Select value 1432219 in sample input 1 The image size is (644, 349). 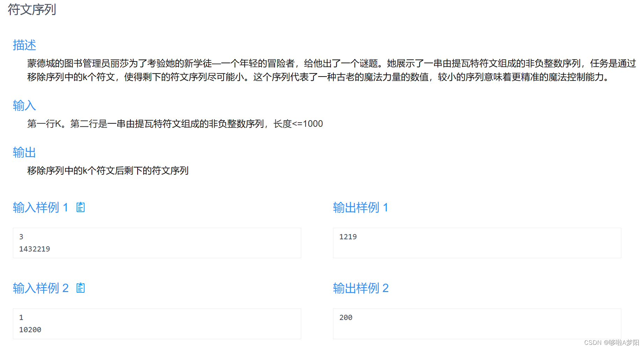coord(35,249)
